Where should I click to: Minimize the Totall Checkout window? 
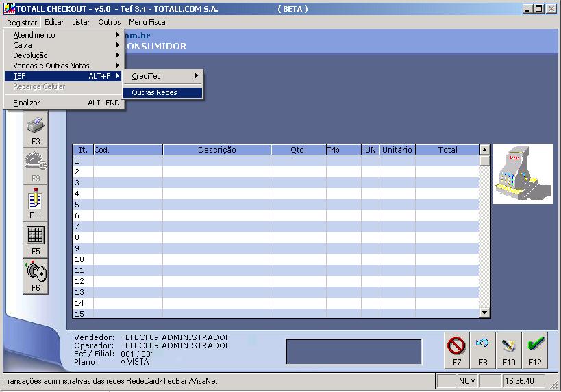(x=527, y=9)
